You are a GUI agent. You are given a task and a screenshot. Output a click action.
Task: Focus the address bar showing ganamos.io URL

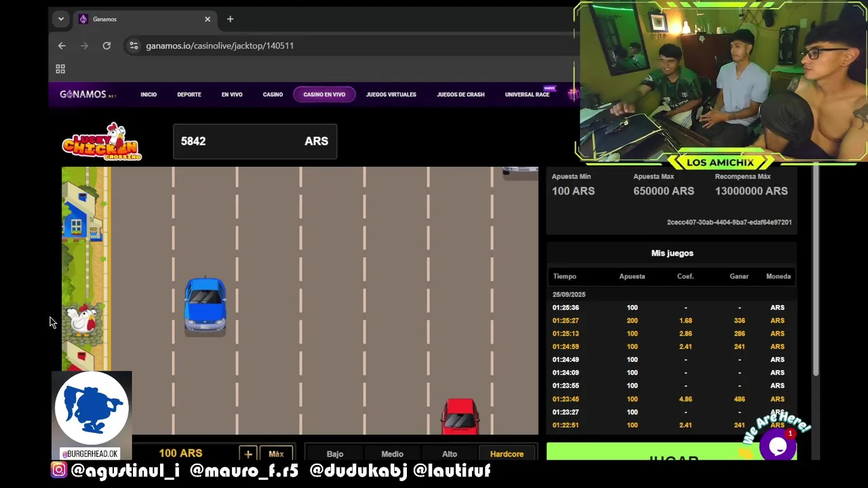(219, 45)
